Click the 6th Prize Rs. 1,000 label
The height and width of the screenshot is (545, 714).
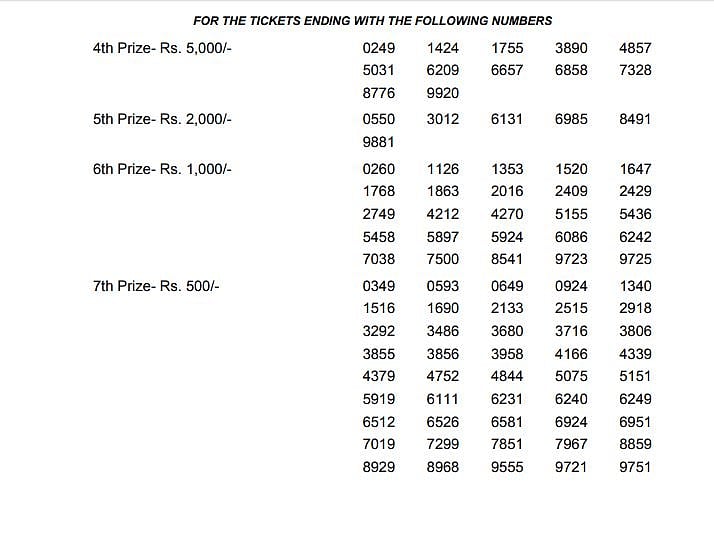(x=162, y=169)
